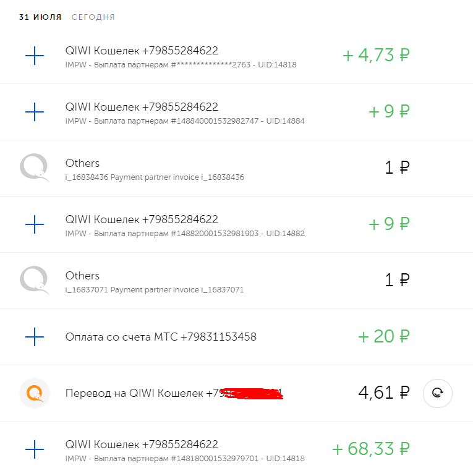Click the plus icon next to МТС payment
The image size is (473, 476).
pyautogui.click(x=35, y=337)
